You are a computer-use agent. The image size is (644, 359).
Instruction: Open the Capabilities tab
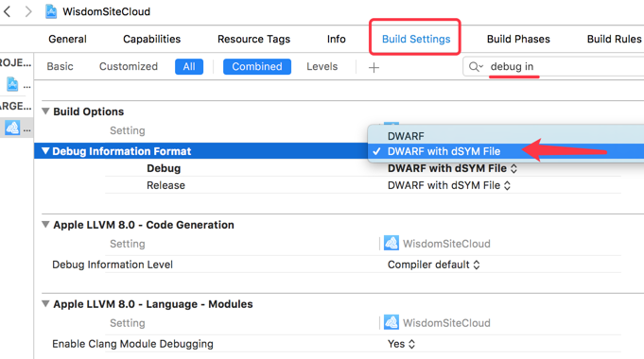[x=151, y=39]
